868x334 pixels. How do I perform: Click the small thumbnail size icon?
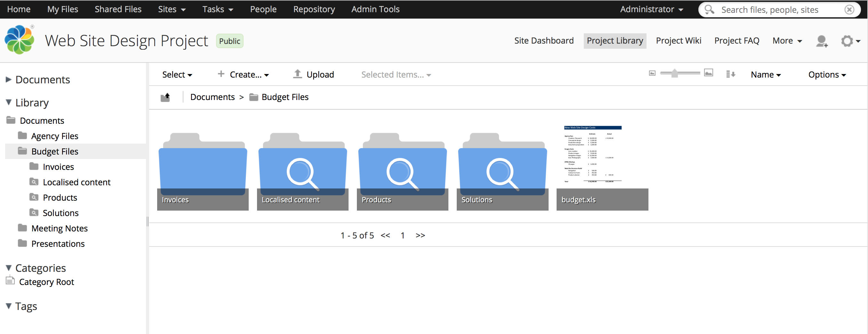652,73
